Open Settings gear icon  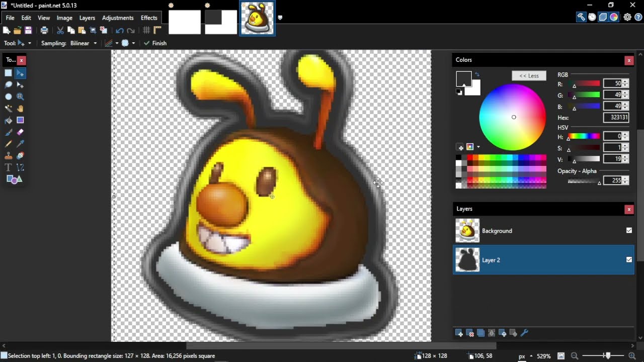click(x=627, y=17)
